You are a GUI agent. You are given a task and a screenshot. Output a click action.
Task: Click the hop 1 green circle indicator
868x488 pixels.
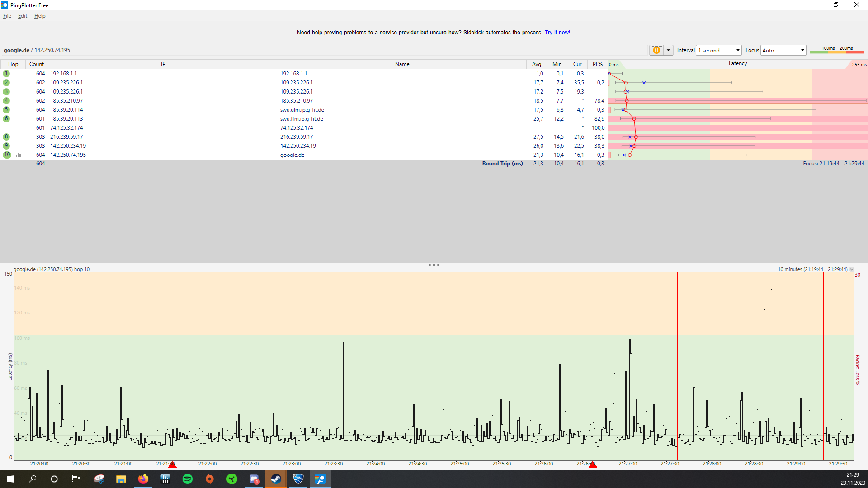[x=6, y=74]
